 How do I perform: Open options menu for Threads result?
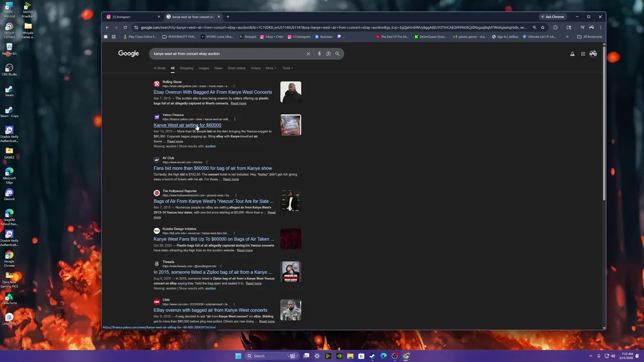pyautogui.click(x=221, y=266)
